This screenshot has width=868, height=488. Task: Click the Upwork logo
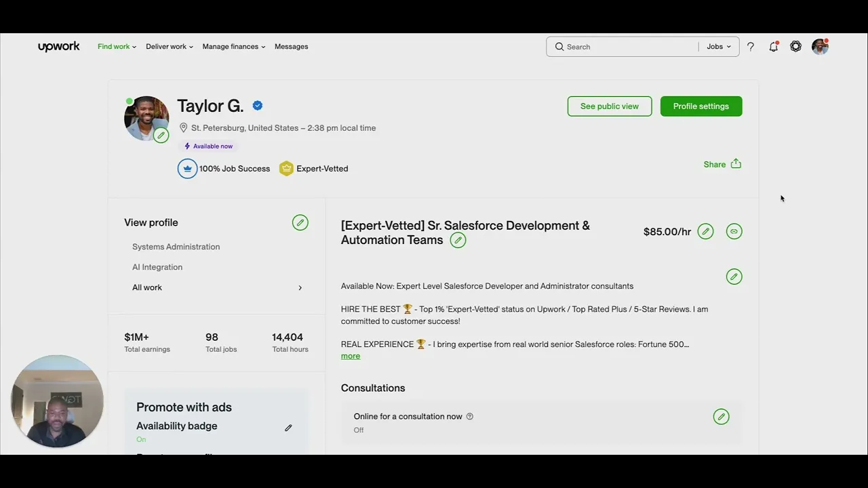click(59, 47)
